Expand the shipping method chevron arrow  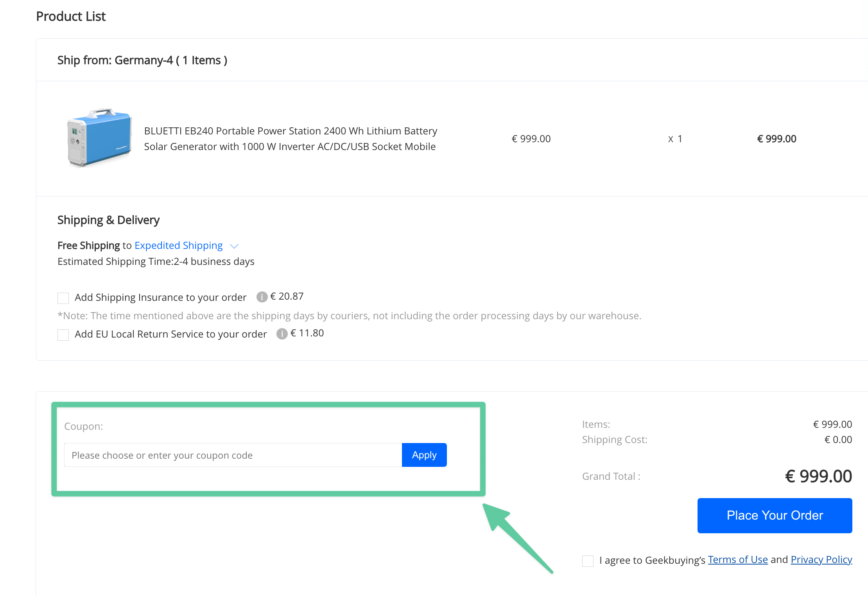[234, 246]
